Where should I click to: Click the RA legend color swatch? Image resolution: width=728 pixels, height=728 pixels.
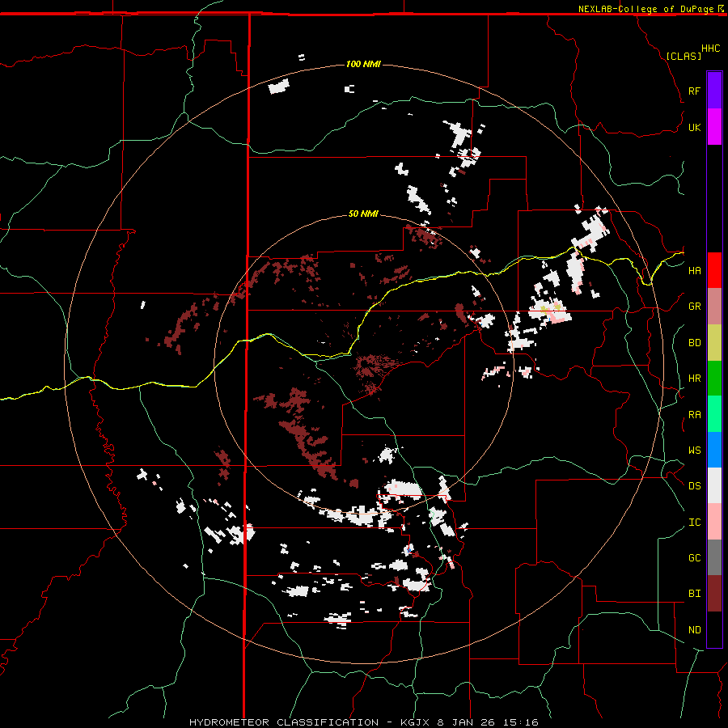[x=714, y=414]
